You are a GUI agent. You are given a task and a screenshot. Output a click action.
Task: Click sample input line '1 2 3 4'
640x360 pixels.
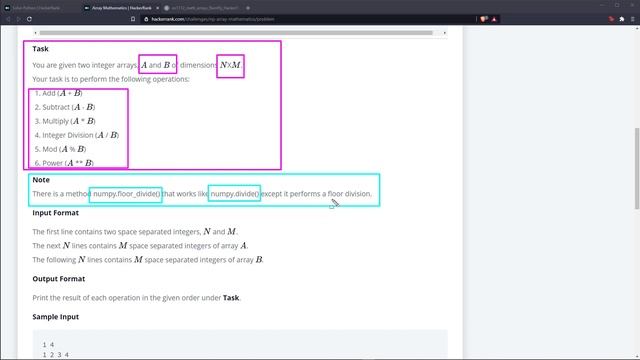pos(56,355)
